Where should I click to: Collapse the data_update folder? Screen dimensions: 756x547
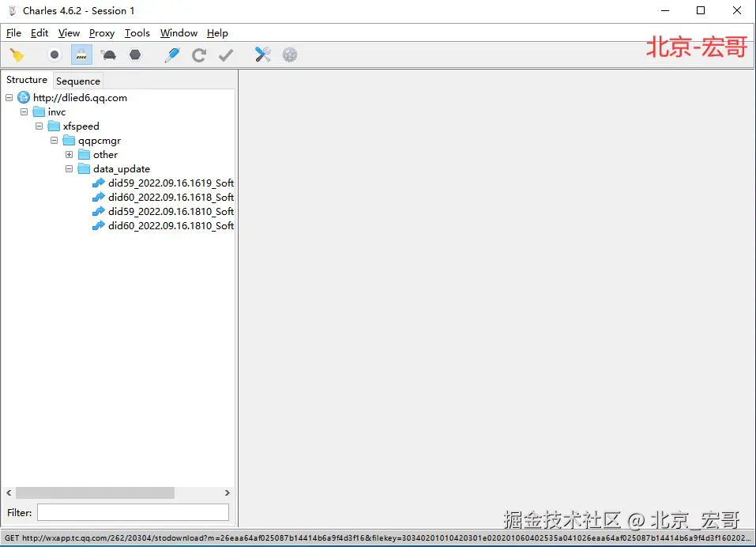click(69, 169)
